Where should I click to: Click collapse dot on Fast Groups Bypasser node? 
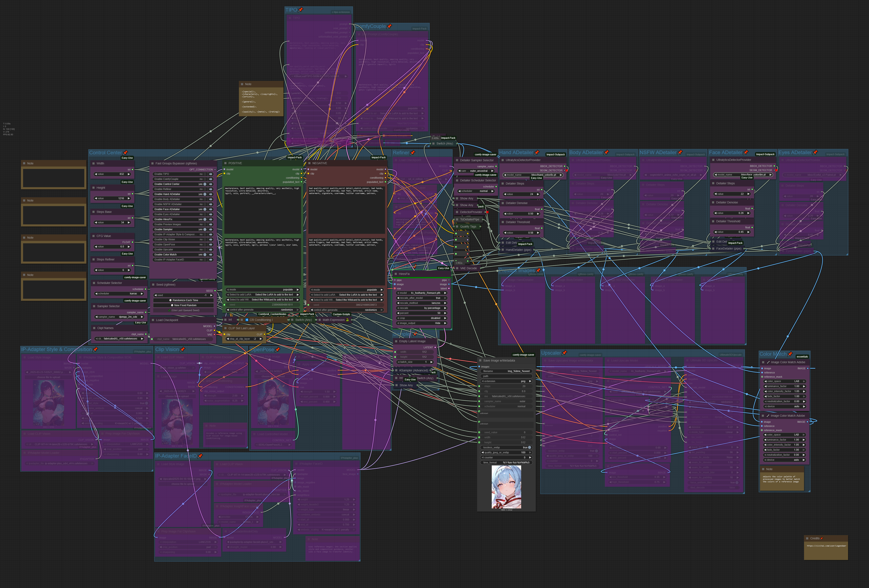[153, 163]
